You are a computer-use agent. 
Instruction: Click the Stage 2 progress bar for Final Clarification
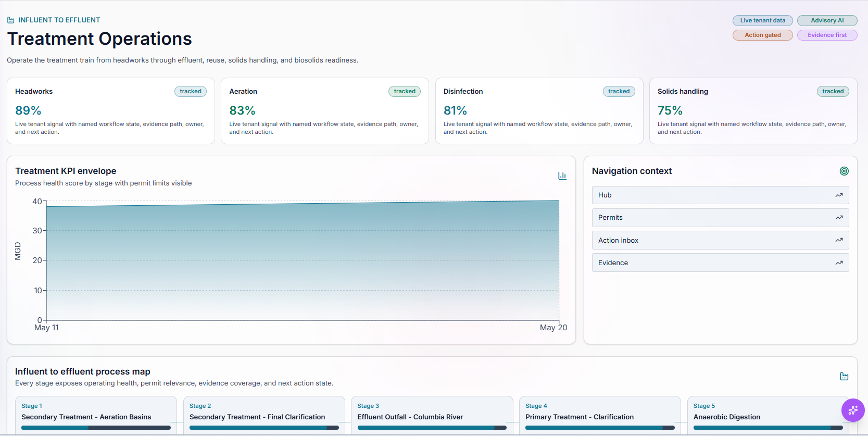click(x=264, y=428)
